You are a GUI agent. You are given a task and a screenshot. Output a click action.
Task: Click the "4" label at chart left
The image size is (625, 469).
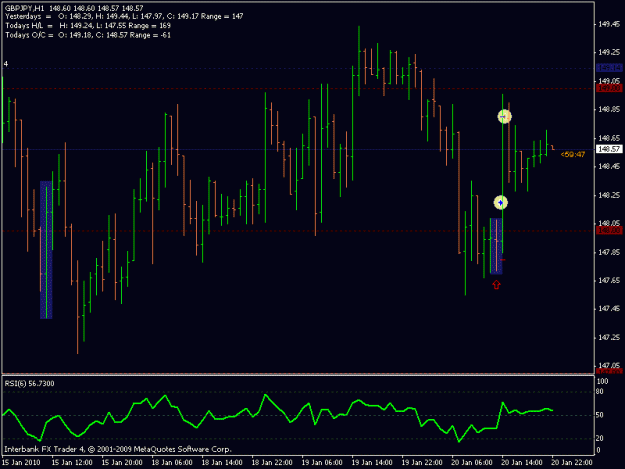6,64
